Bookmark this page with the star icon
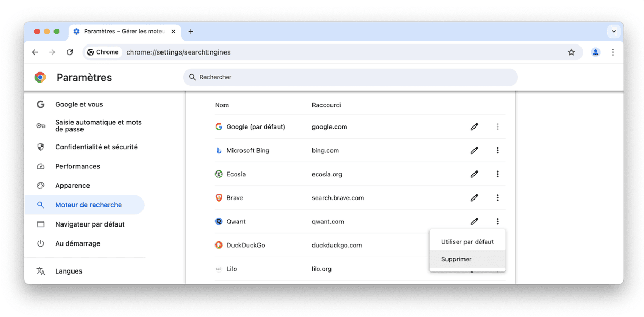This screenshot has height=317, width=644. pos(571,52)
